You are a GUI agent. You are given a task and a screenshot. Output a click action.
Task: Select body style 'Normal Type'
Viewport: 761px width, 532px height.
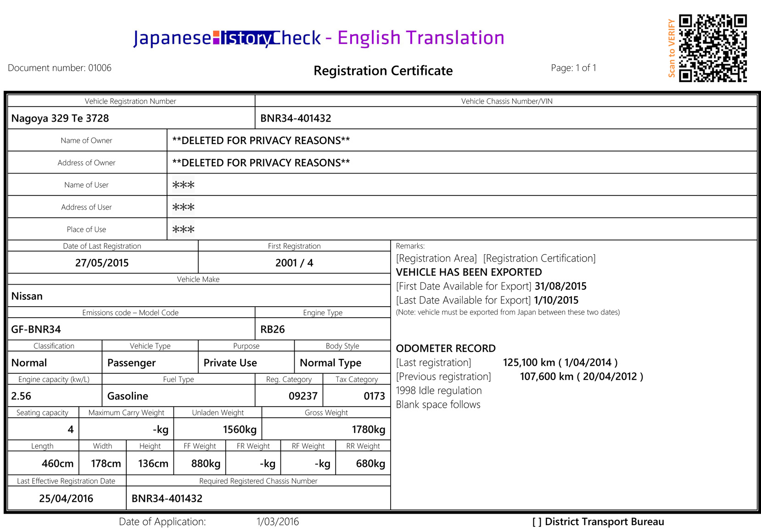click(x=330, y=363)
